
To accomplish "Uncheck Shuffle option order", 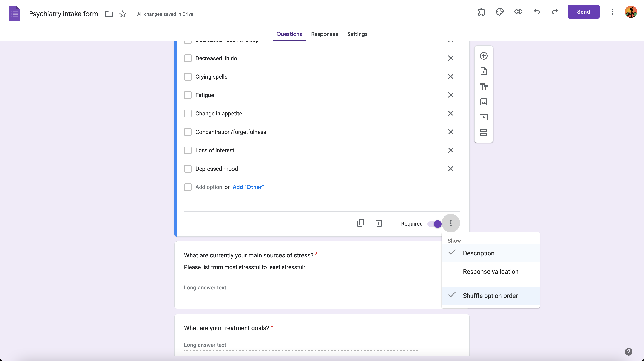I will (490, 295).
